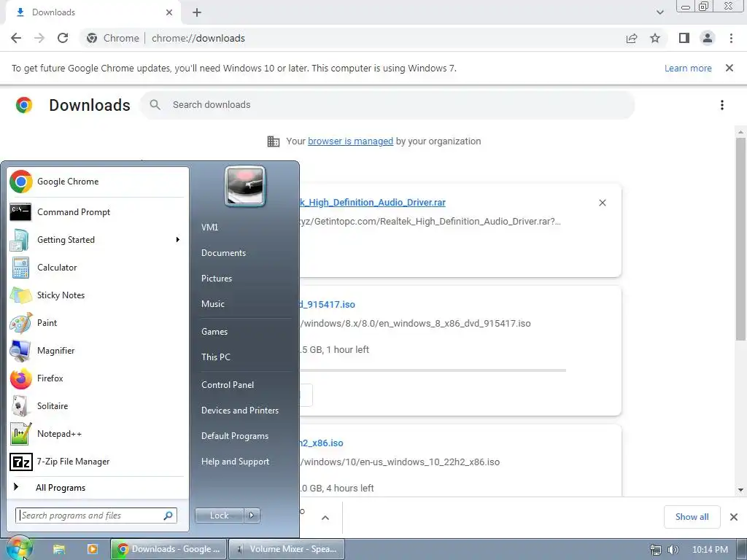This screenshot has height=560, width=747.
Task: Open Chrome profile menu
Action: [x=708, y=38]
